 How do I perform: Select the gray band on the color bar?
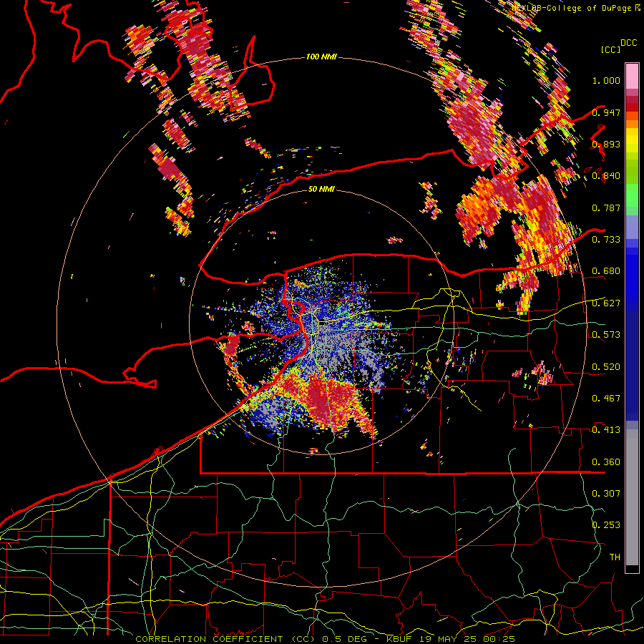coord(632,497)
